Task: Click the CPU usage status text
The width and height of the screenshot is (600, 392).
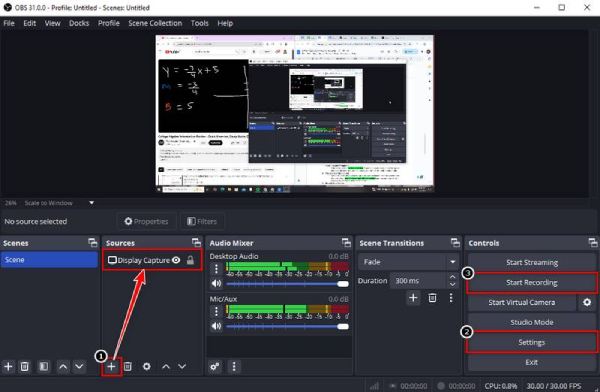Action: [x=501, y=386]
